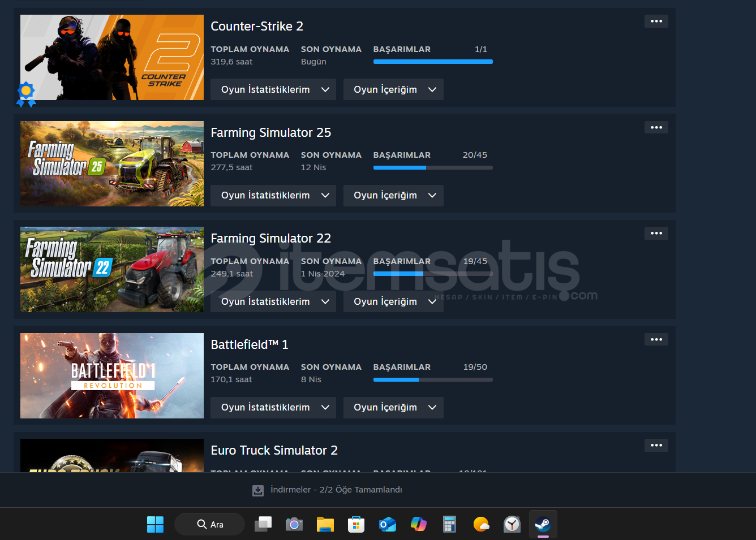This screenshot has height=540, width=756.
Task: Open the Euro Truck Simulator 2 three-dot menu
Action: click(x=656, y=445)
